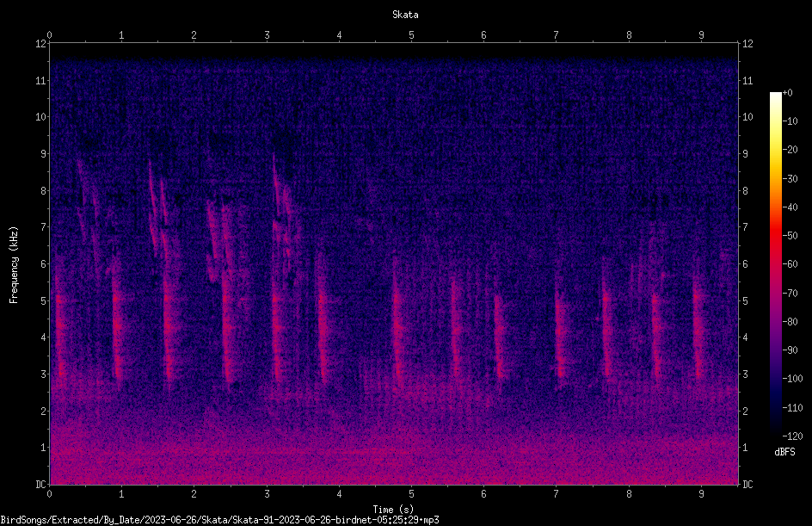The height and width of the screenshot is (526, 812).
Task: Click the Skata-91 mp3 file path text
Action: coord(219,520)
